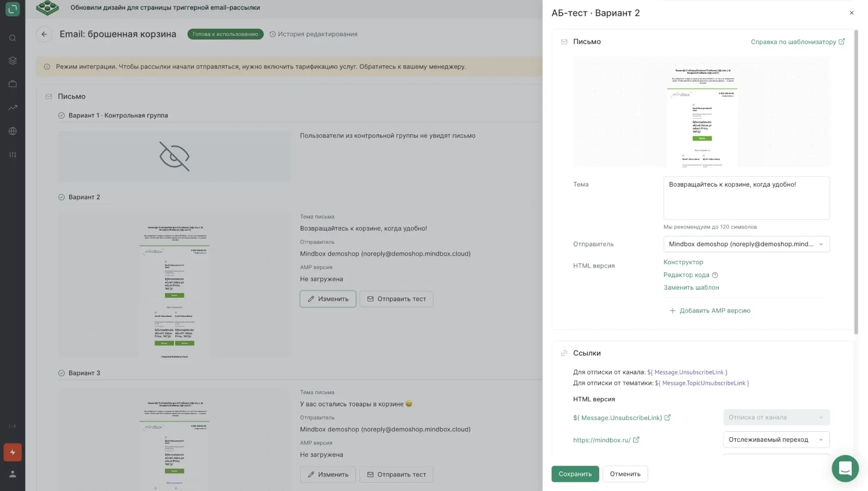This screenshot has height=491, width=868.
Task: Click the Mindbox logo in the sidebar
Action: pyautogui.click(x=12, y=9)
